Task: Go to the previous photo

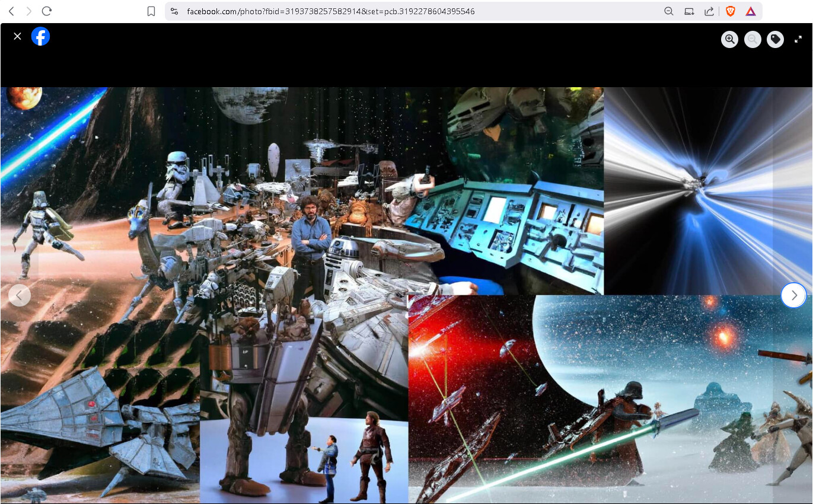Action: point(19,295)
